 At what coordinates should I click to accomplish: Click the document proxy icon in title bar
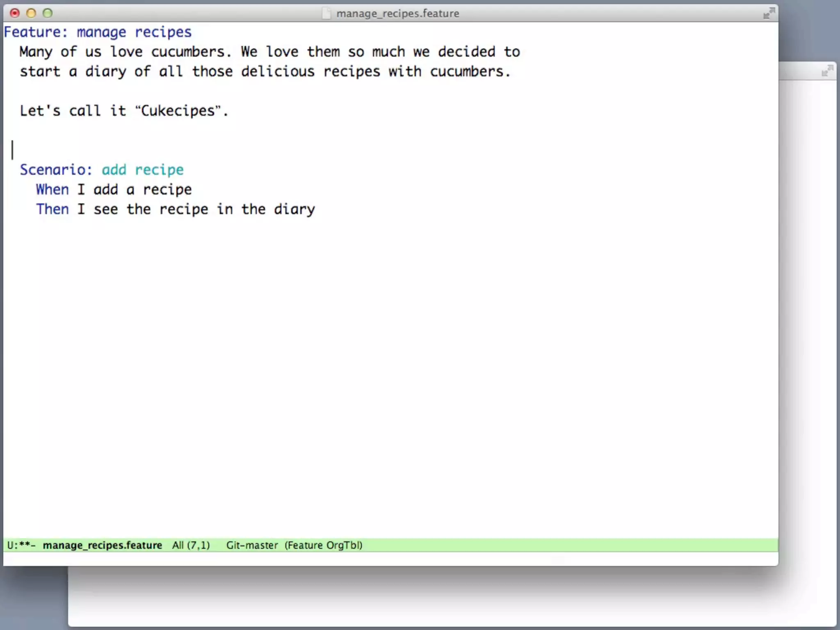point(326,14)
